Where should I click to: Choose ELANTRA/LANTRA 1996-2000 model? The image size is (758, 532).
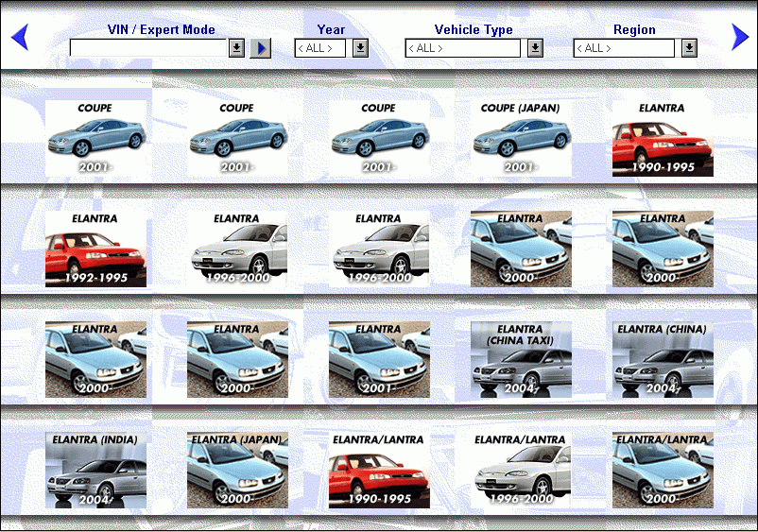pos(521,471)
